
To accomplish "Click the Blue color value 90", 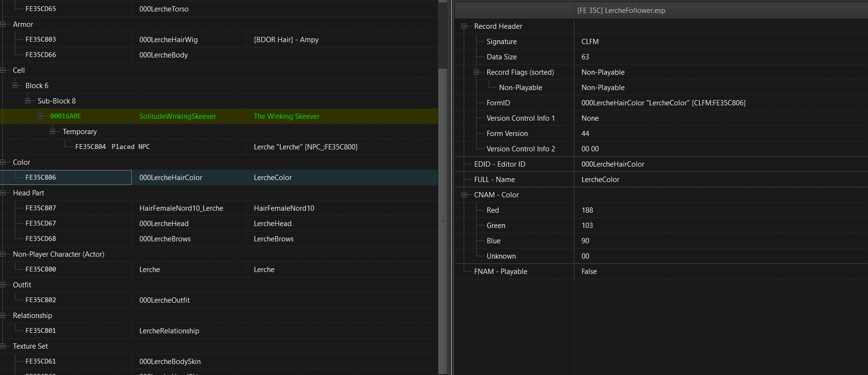I will coord(585,241).
